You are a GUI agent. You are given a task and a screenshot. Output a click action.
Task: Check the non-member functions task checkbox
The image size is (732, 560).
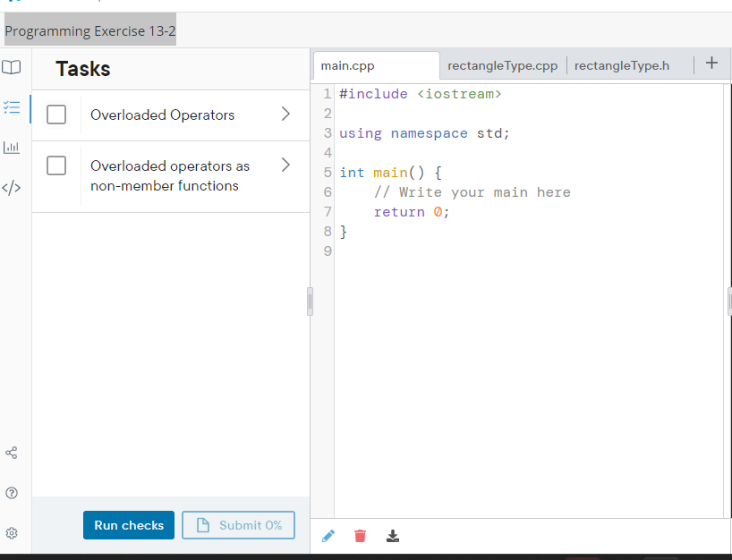[x=56, y=165]
